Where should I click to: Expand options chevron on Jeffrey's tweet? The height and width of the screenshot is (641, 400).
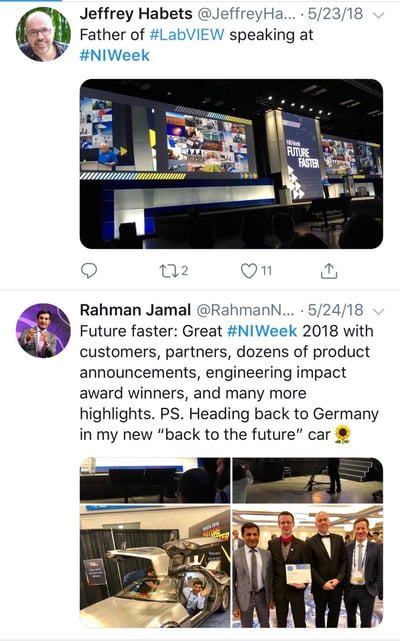379,16
